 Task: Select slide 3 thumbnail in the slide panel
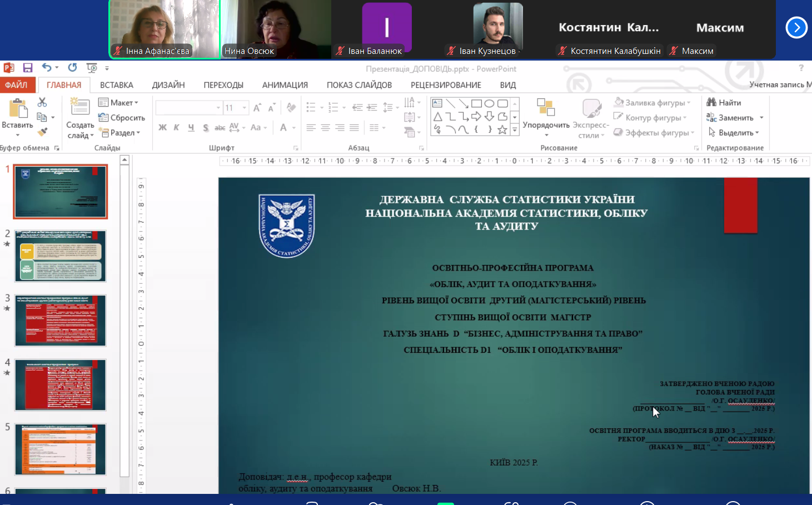click(x=61, y=321)
